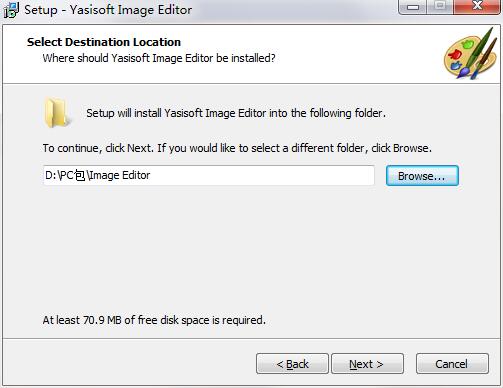Minimize the Setup window
Viewport: 503px width, 388px height.
(x=413, y=7)
